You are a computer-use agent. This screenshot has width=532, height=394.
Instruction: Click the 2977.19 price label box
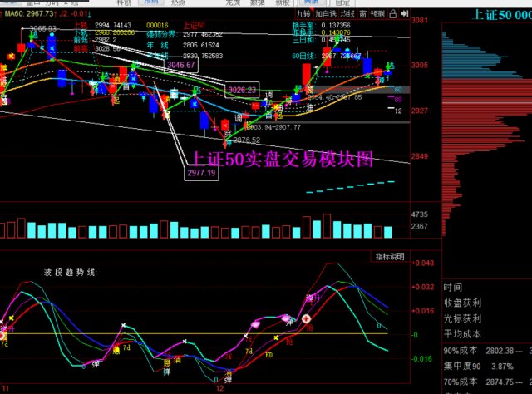200,173
